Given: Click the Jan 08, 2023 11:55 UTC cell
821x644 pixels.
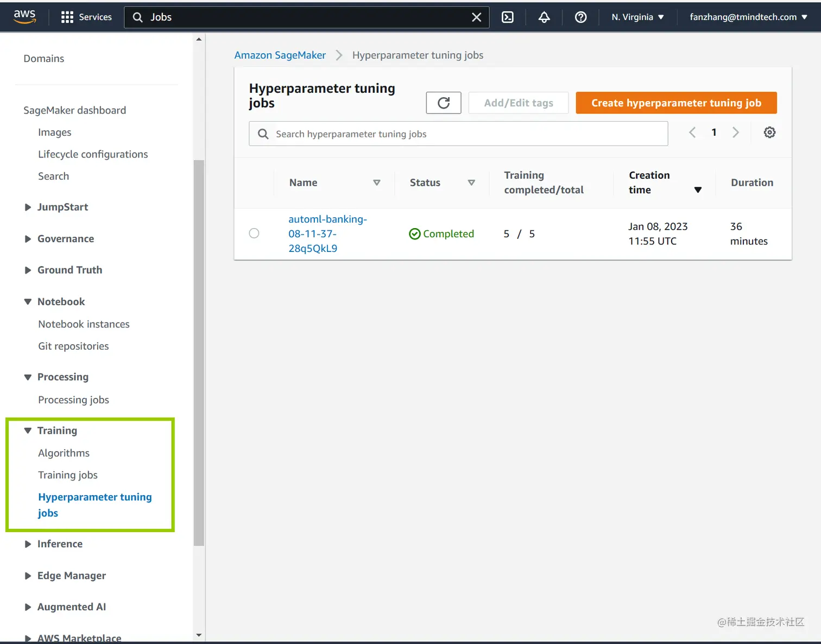Looking at the screenshot, I should coord(658,234).
